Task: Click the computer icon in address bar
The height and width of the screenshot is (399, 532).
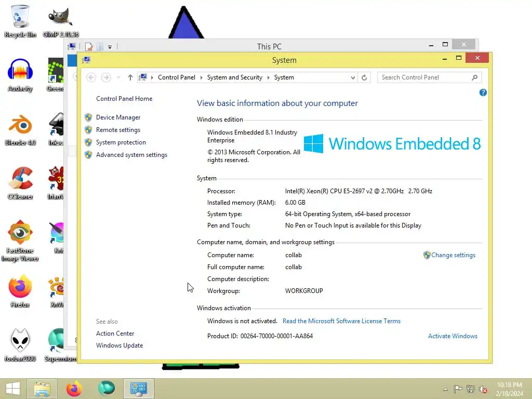Action: pyautogui.click(x=143, y=77)
